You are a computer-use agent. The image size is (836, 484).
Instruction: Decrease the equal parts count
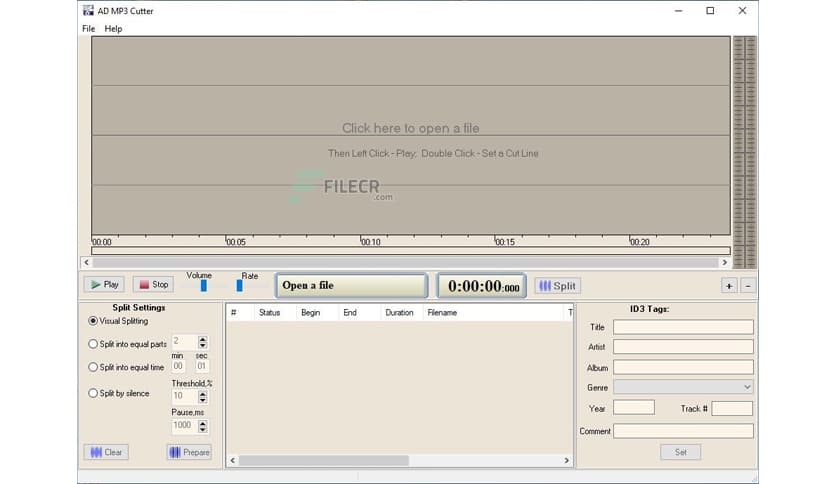point(203,345)
